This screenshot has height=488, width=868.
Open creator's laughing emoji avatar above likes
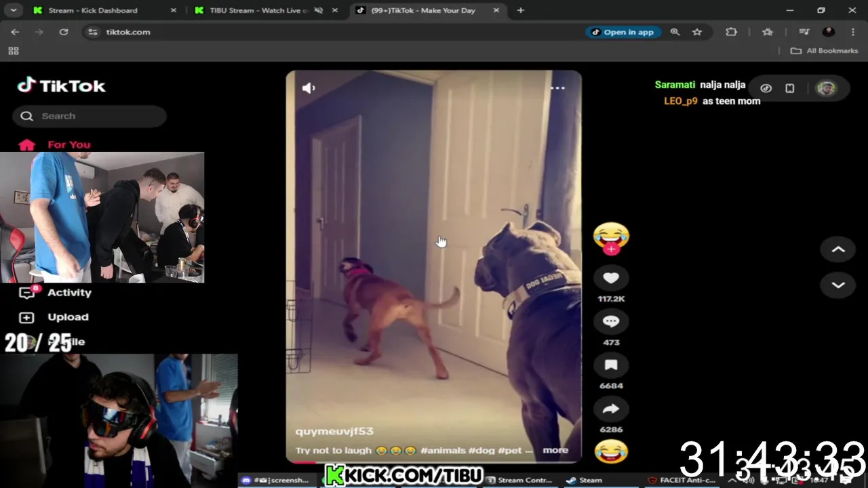coord(611,236)
